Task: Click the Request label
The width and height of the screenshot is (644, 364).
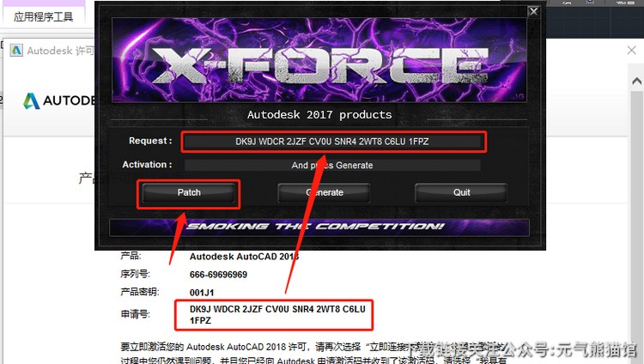Action: pyautogui.click(x=150, y=141)
